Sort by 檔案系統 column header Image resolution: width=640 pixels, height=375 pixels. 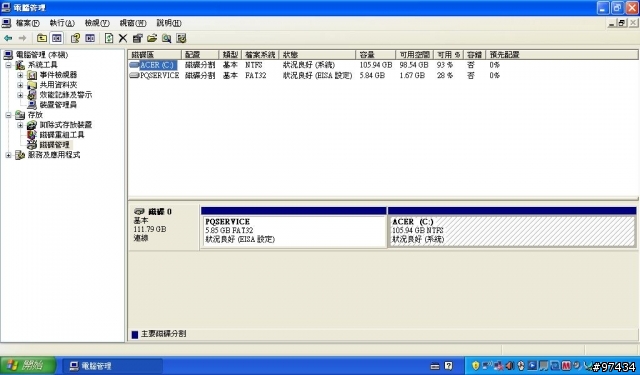point(260,55)
